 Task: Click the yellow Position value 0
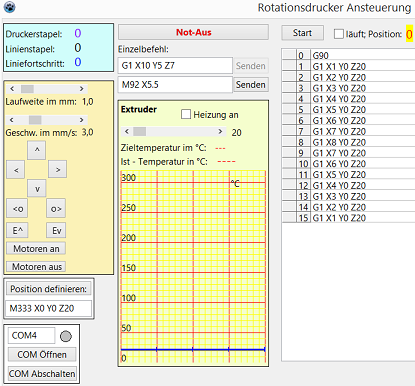click(x=409, y=34)
